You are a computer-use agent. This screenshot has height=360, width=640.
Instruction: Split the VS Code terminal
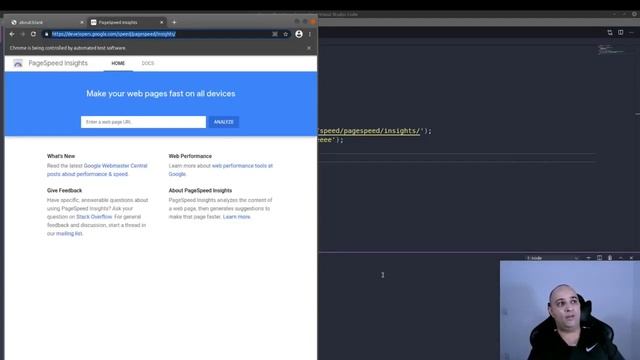click(599, 258)
